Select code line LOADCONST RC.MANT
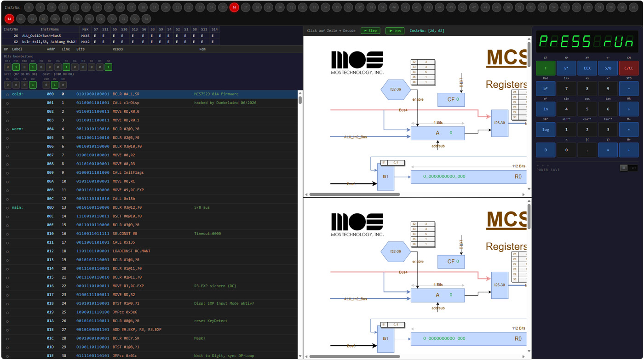 (150, 251)
